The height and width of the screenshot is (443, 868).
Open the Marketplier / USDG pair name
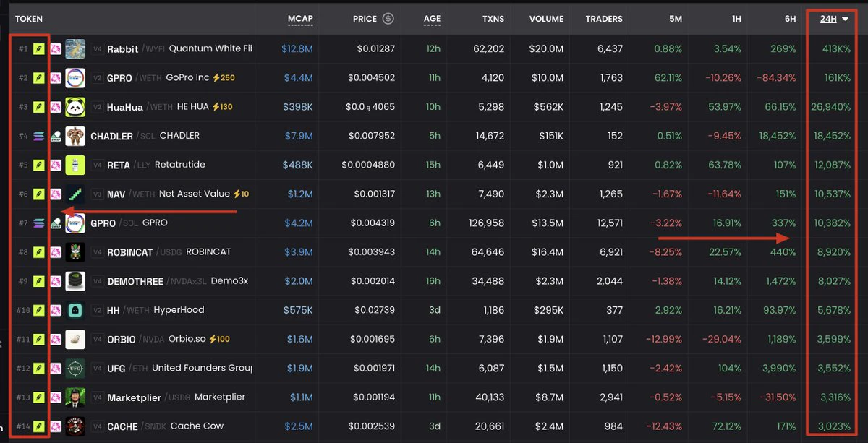click(148, 397)
